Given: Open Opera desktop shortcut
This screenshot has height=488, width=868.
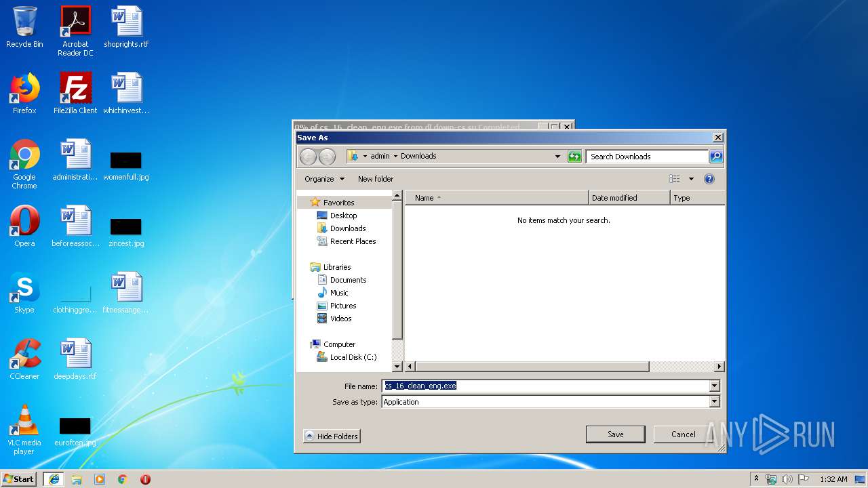Looking at the screenshot, I should [24, 226].
